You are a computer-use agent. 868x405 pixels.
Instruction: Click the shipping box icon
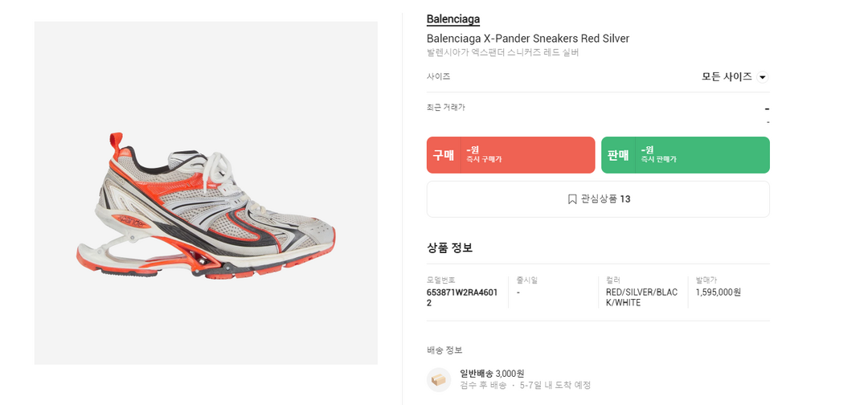point(439,379)
